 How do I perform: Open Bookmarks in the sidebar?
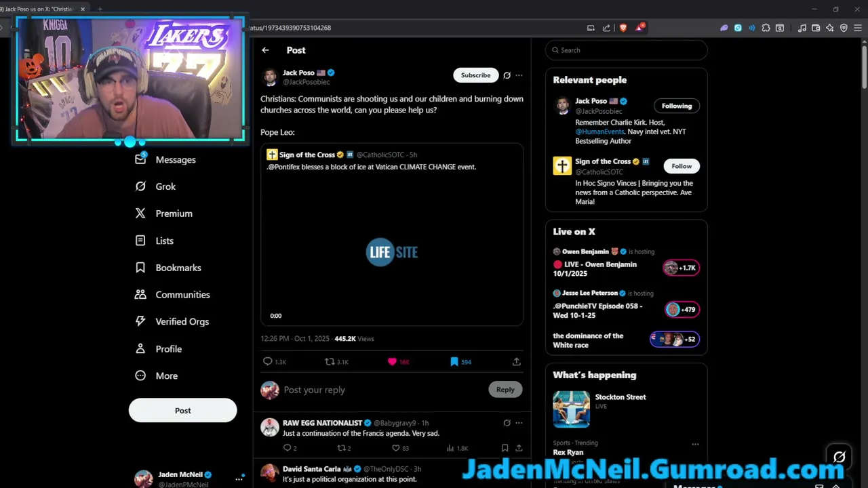168,268
